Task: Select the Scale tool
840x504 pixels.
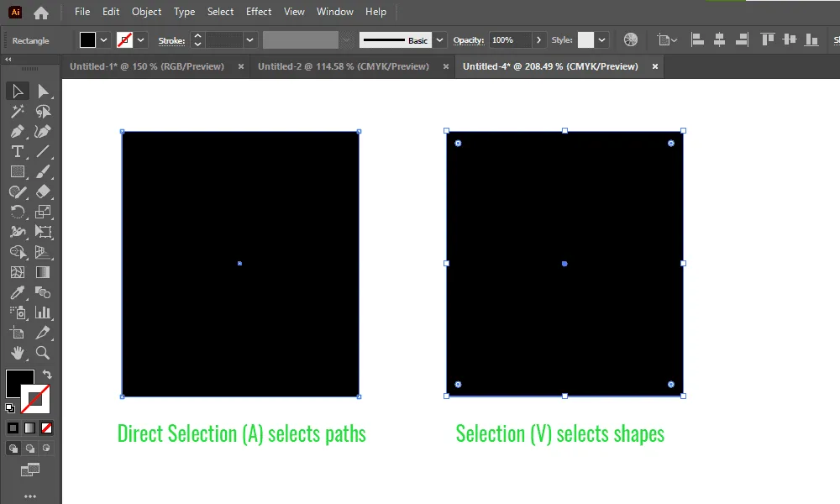Action: (43, 212)
